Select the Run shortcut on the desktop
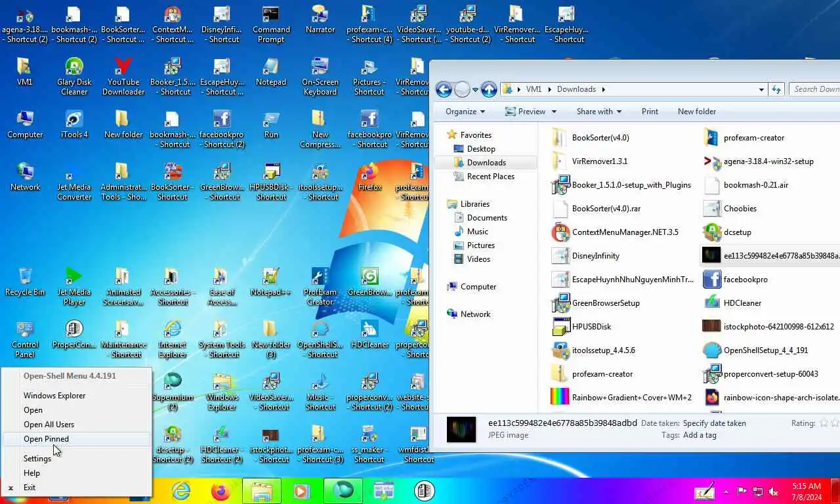 [271, 125]
